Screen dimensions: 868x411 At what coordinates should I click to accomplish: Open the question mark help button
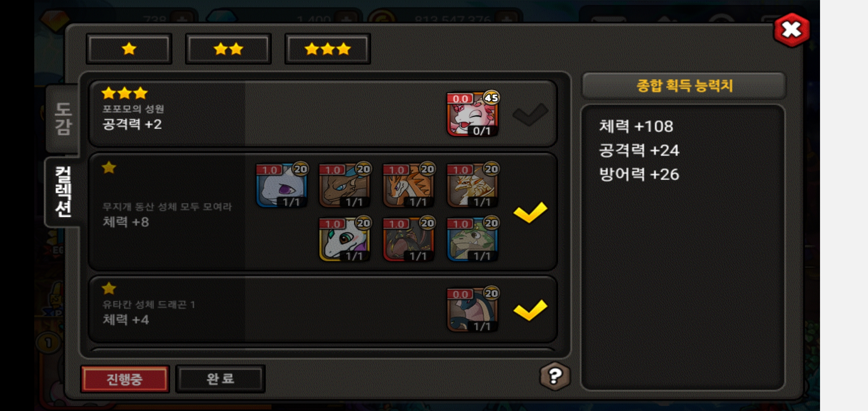click(x=555, y=376)
